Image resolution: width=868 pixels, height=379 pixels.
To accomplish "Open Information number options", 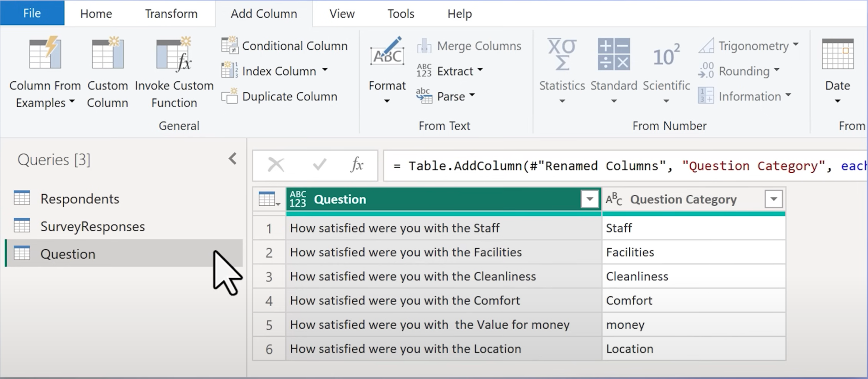I will [745, 96].
